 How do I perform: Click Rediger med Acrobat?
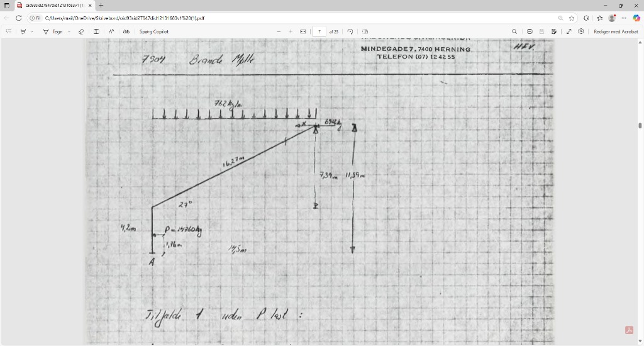pyautogui.click(x=616, y=31)
